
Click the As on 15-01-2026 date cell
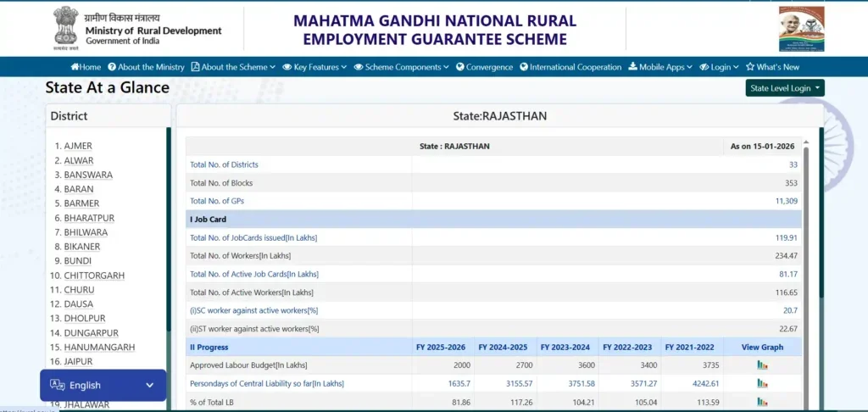[762, 146]
